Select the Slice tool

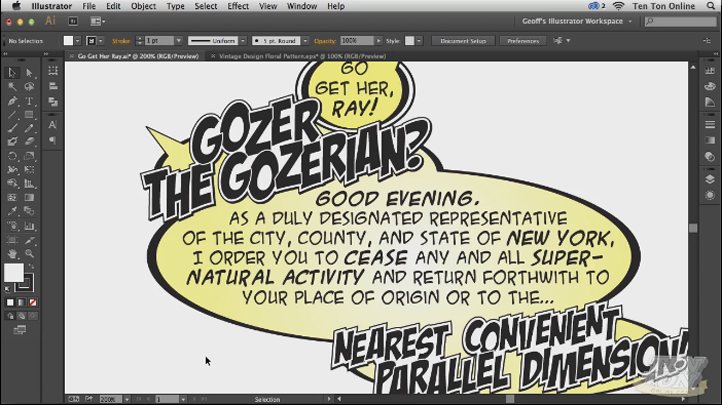(29, 240)
